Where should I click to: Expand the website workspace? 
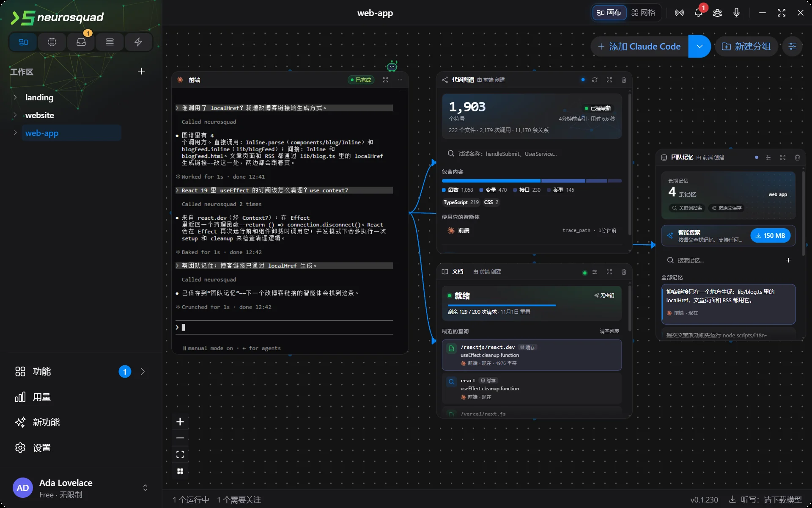15,115
